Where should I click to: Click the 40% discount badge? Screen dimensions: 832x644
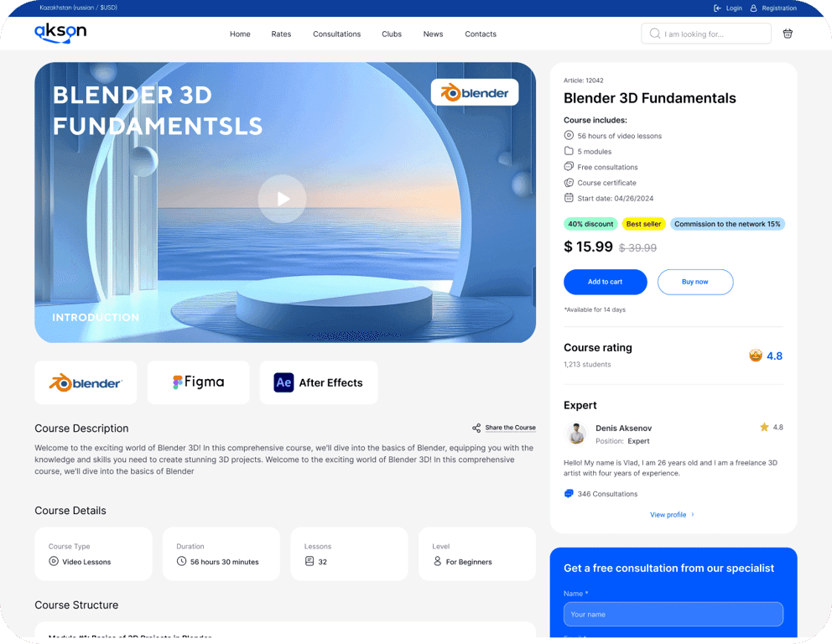pyautogui.click(x=590, y=224)
